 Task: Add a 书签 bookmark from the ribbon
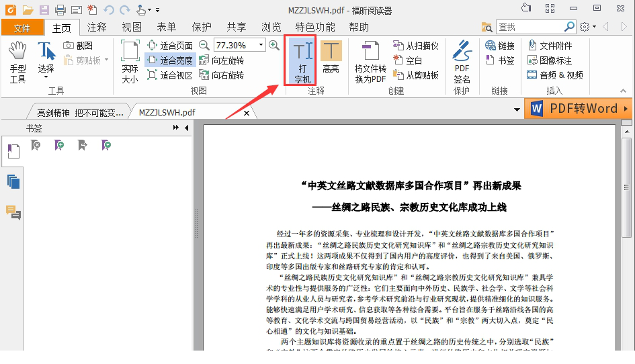click(x=500, y=60)
